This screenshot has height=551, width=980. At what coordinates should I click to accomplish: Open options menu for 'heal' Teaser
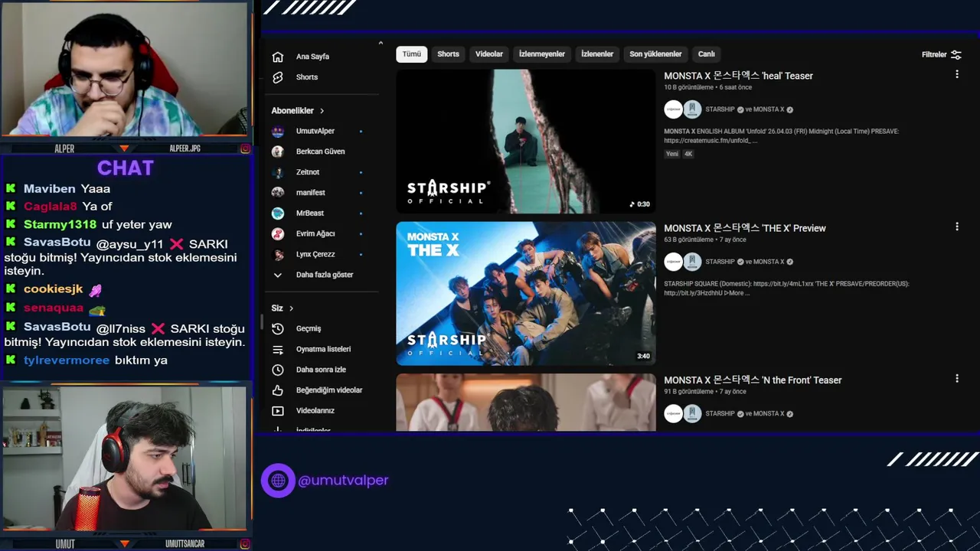pos(956,74)
